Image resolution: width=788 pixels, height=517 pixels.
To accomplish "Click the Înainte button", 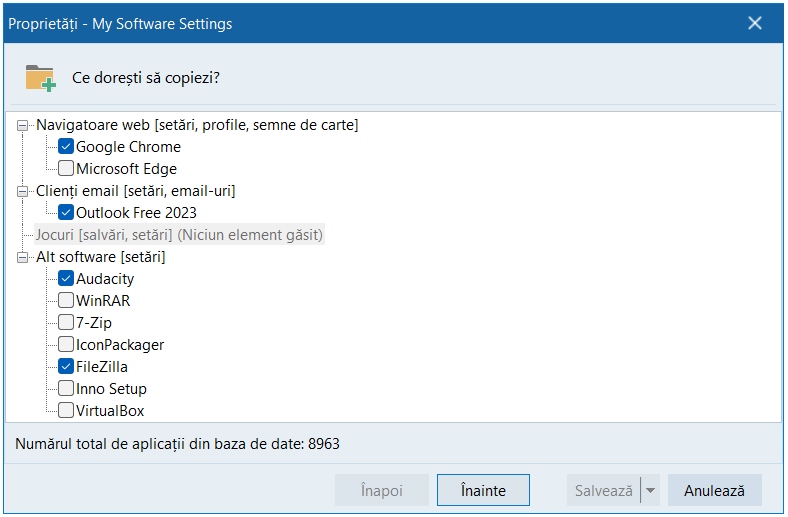I will 483,491.
